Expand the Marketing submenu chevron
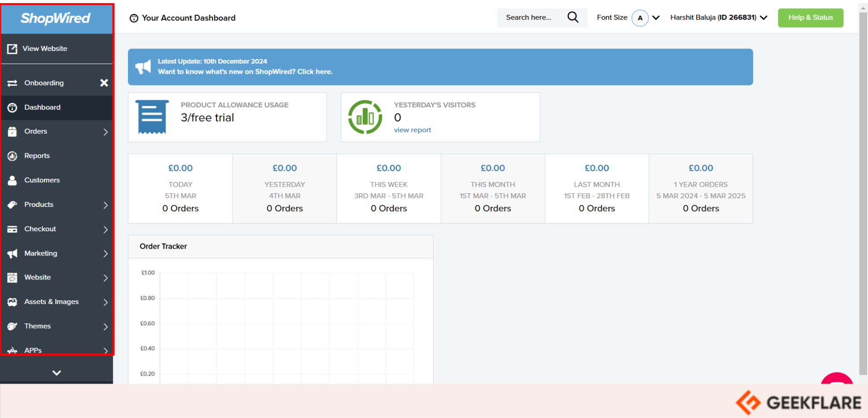The height and width of the screenshot is (418, 868). pos(106,253)
